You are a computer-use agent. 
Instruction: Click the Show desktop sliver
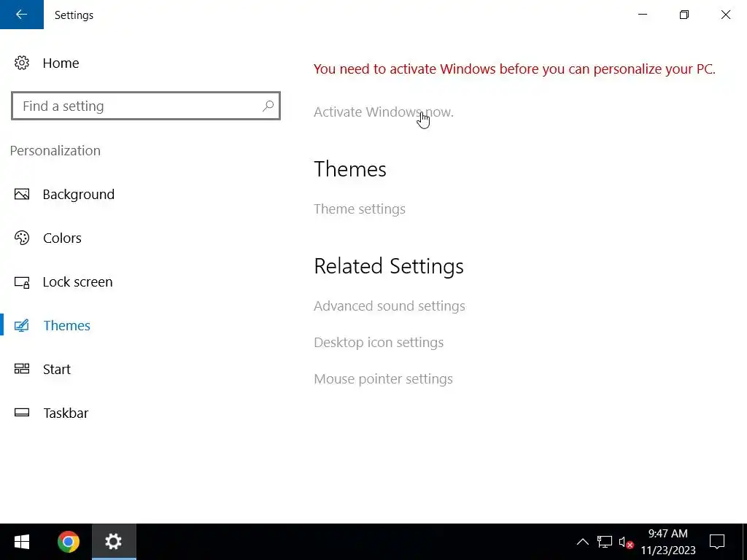click(x=744, y=542)
